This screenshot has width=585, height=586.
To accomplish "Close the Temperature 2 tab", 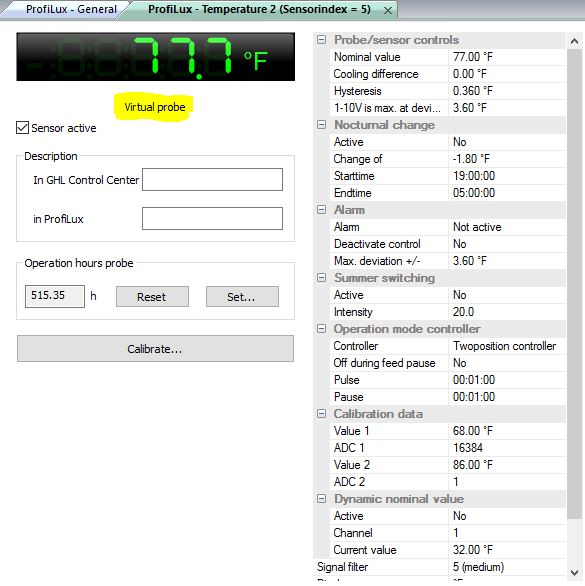I will 388,10.
